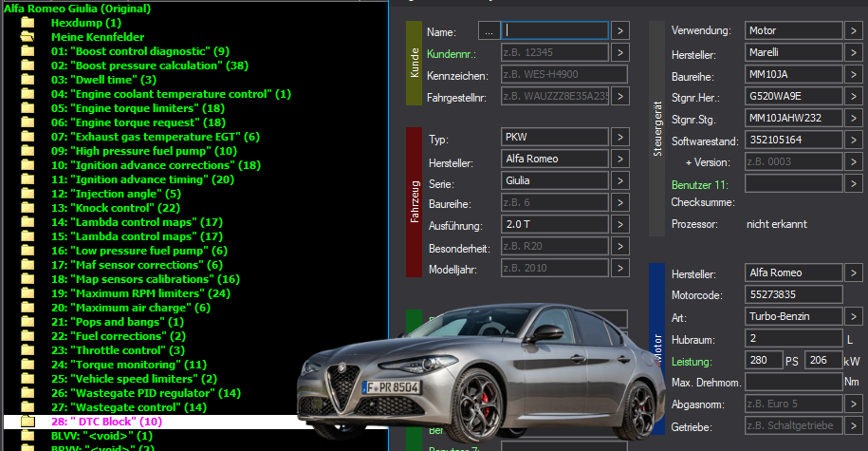Click folder icon for Maximum RPM limiters

pyautogui.click(x=28, y=293)
